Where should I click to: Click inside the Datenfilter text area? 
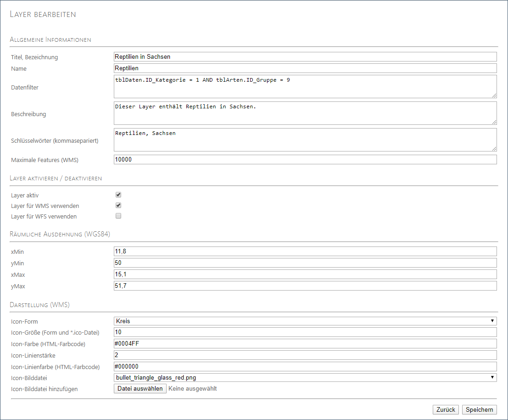point(305,87)
